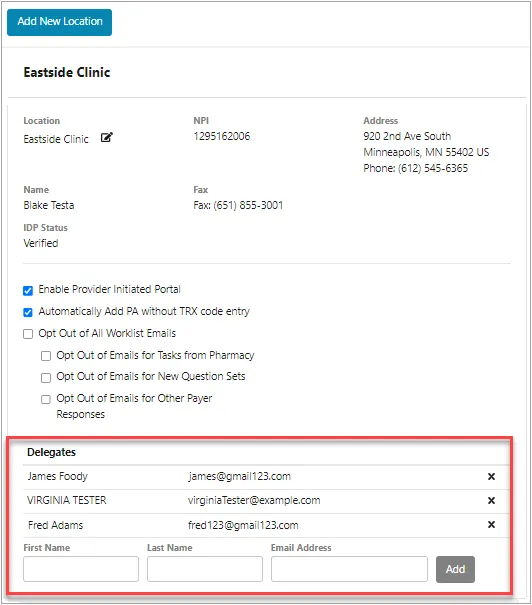The image size is (532, 605).
Task: Select NPI number 1295162006
Action: pyautogui.click(x=222, y=136)
